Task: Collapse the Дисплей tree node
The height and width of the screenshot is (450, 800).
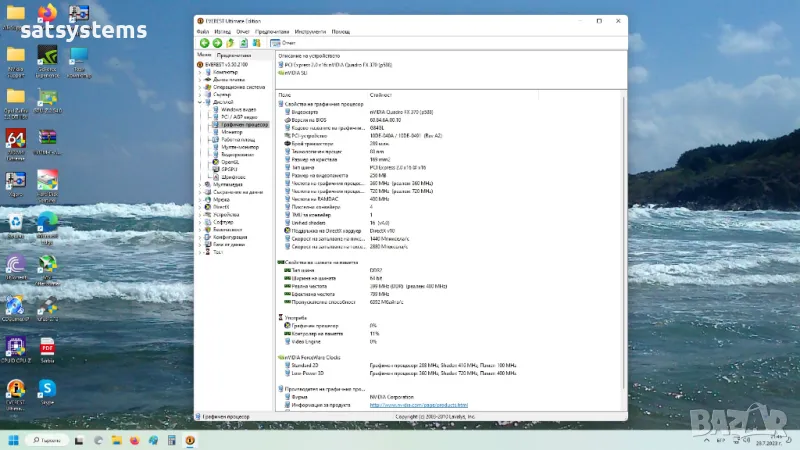Action: [201, 102]
